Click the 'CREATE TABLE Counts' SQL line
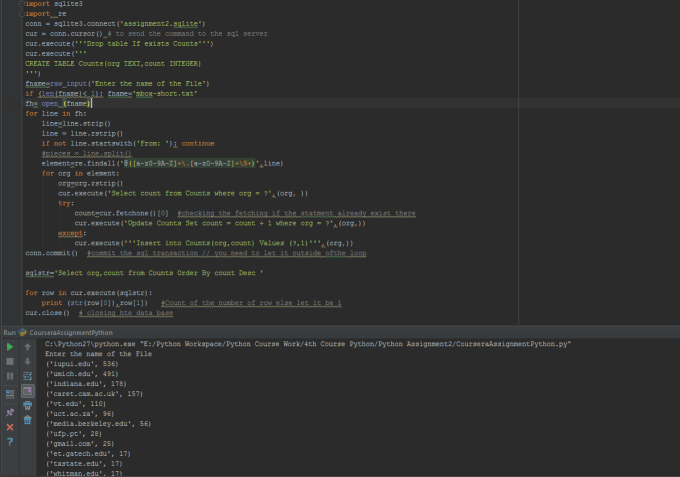The height and width of the screenshot is (477, 680). click(113, 64)
